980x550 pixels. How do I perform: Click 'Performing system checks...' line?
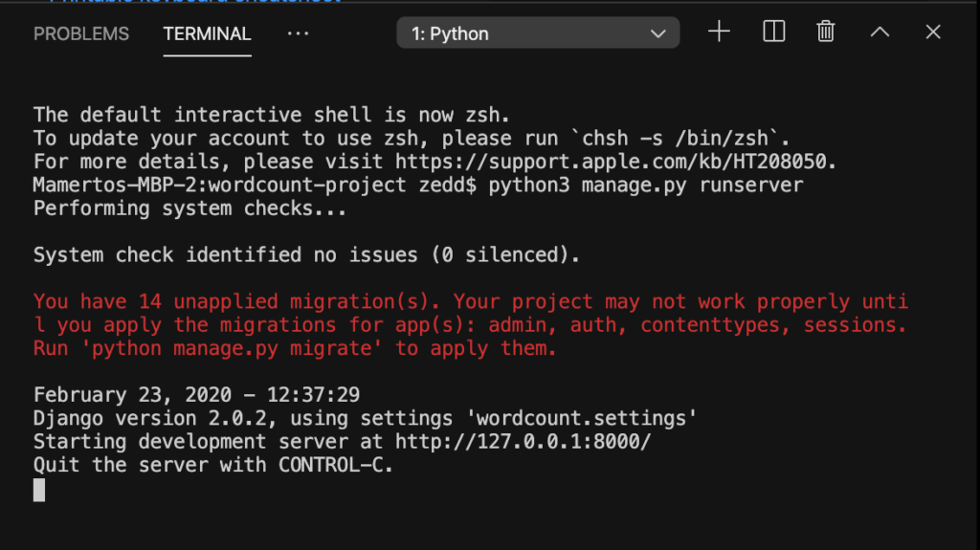[x=190, y=209]
